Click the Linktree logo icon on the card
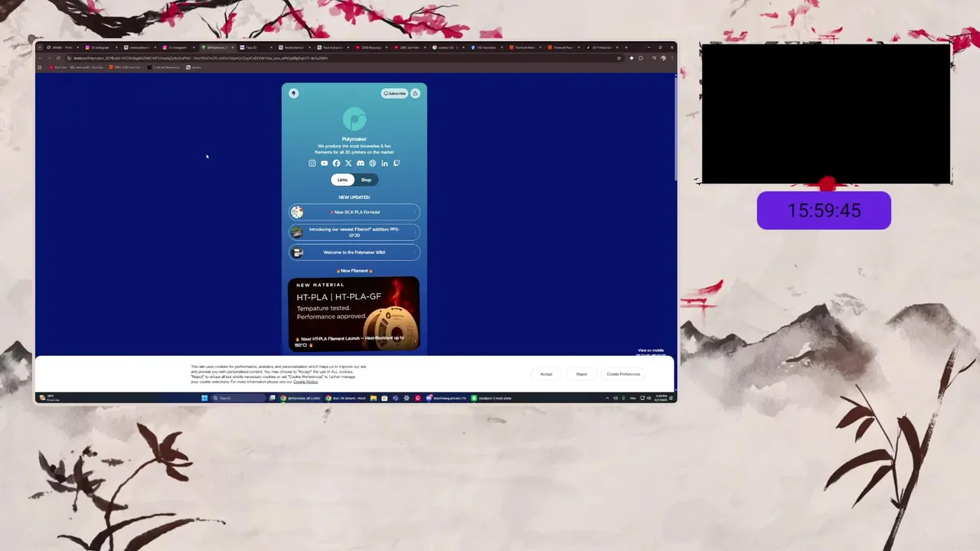 click(293, 93)
